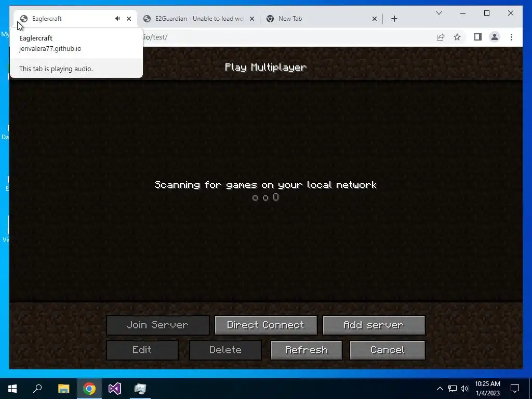Screen dimensions: 532x399
Task: Click the New Tab Chrome favicon
Action: click(x=270, y=19)
